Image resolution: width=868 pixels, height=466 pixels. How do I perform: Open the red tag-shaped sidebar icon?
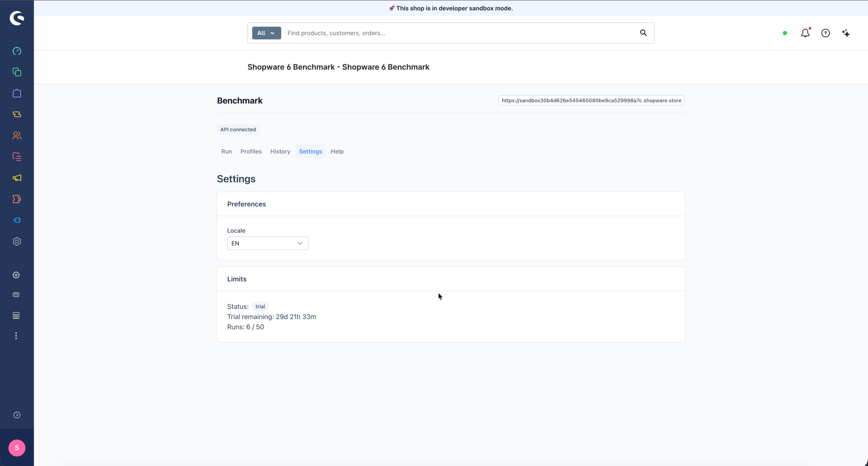point(17,199)
